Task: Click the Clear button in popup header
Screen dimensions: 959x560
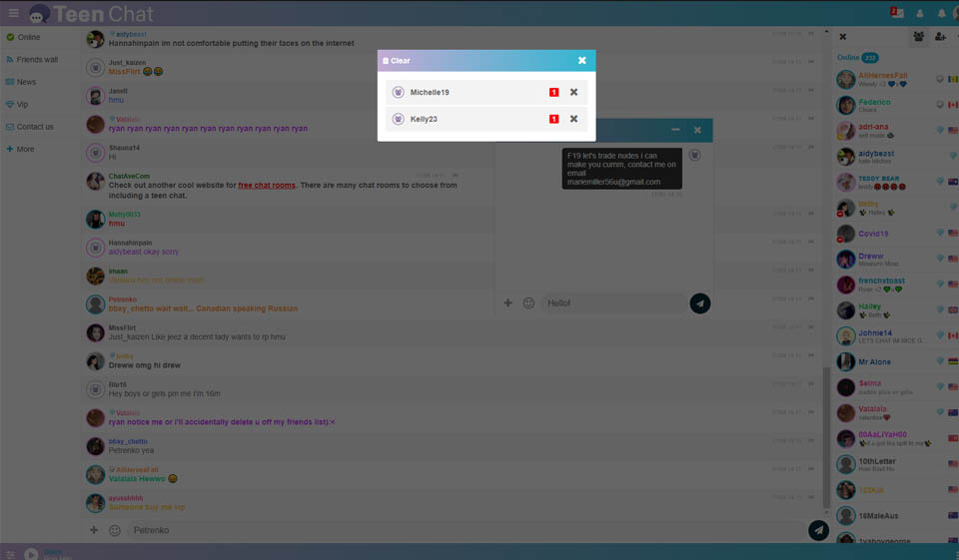Action: pyautogui.click(x=397, y=61)
